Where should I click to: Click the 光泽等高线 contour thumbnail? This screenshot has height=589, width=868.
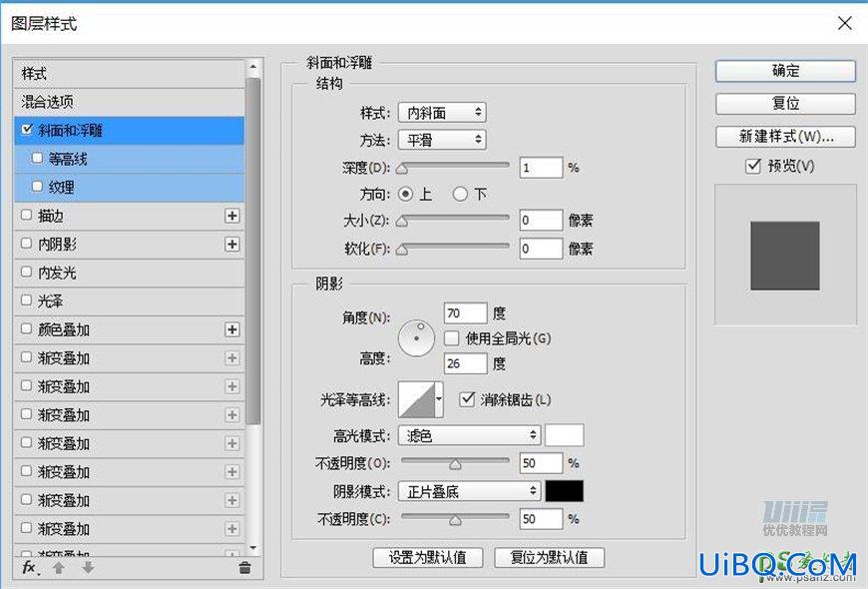[416, 399]
